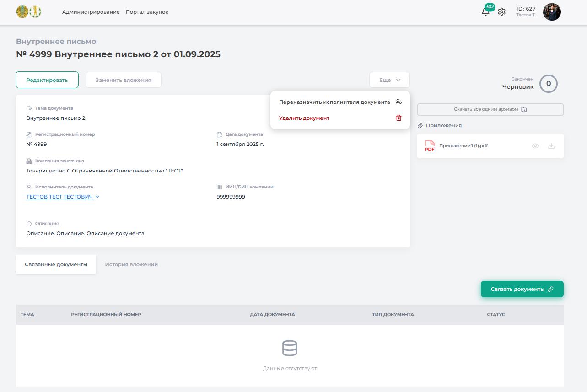Click the trash icon to delete document
This screenshot has width=587, height=392.
[399, 118]
